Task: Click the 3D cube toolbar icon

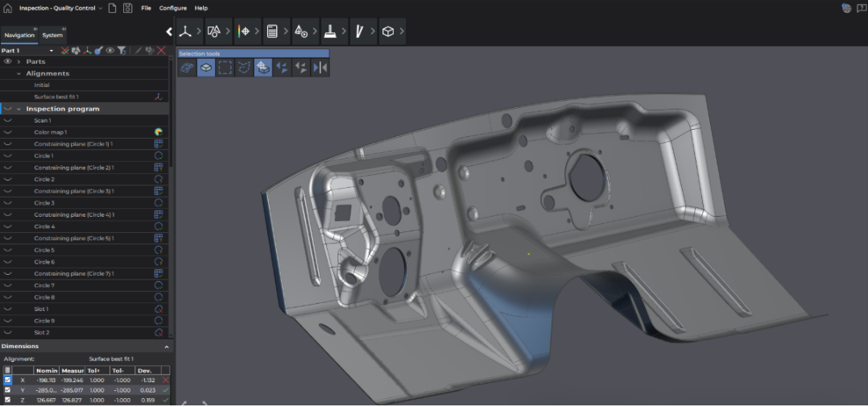Action: (x=388, y=31)
